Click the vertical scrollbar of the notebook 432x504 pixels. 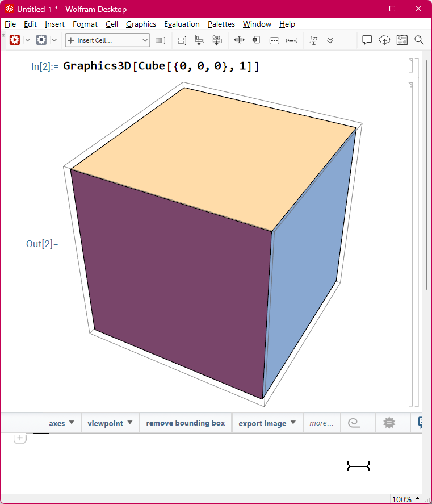tap(427, 175)
